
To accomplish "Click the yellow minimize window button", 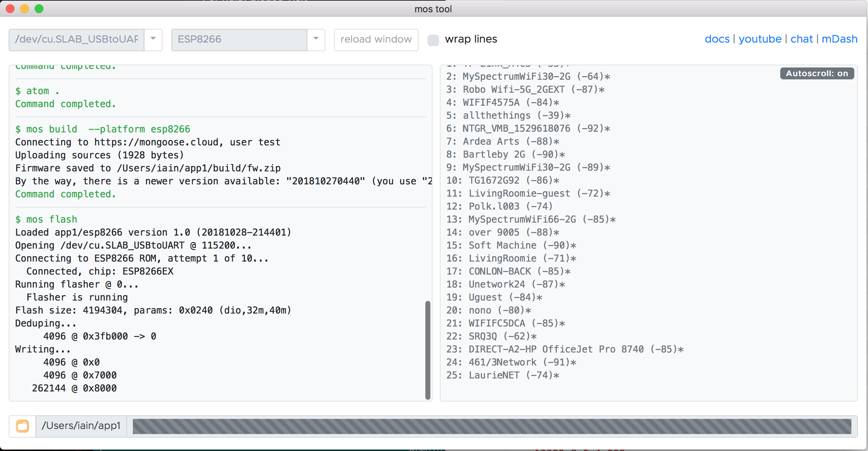I will tap(25, 9).
